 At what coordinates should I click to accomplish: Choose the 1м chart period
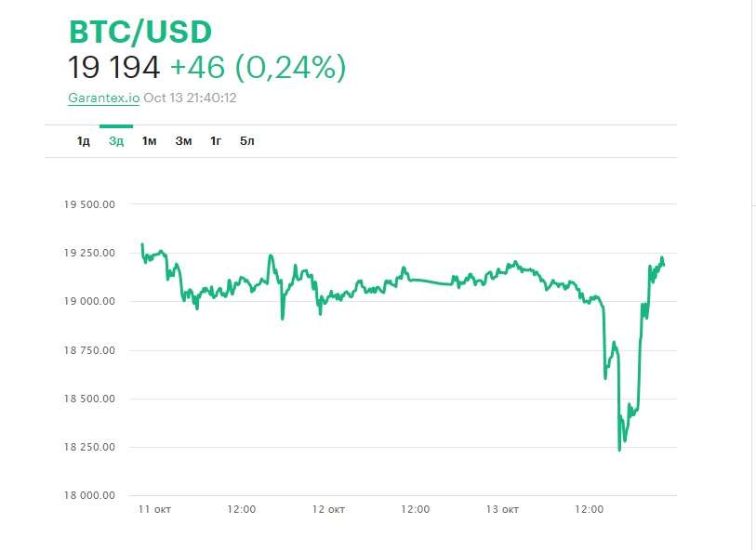(x=149, y=141)
